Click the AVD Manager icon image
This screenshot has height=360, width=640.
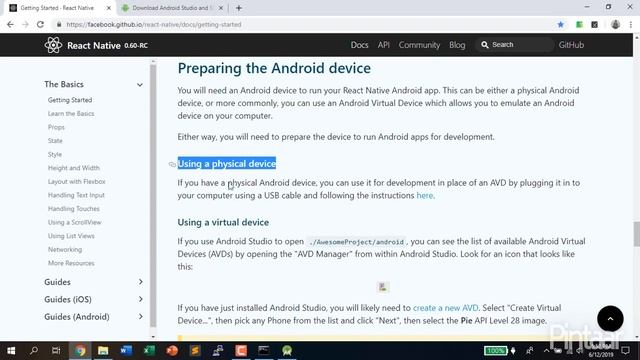382,287
